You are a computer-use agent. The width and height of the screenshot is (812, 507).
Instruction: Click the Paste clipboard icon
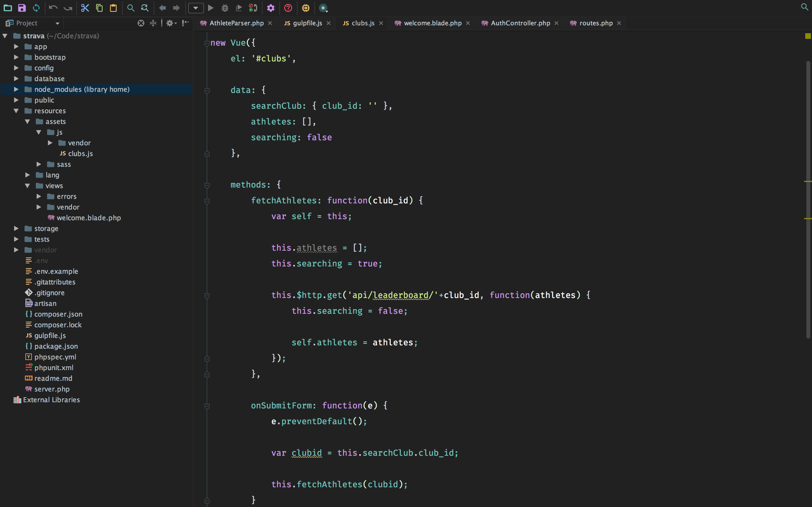click(x=113, y=8)
